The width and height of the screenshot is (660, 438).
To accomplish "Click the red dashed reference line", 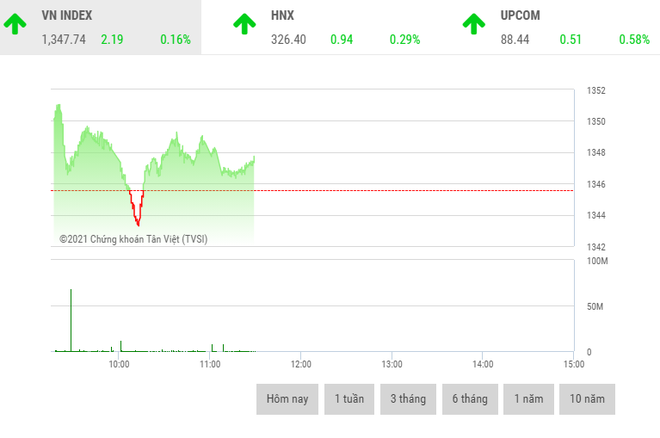I will 400,190.
